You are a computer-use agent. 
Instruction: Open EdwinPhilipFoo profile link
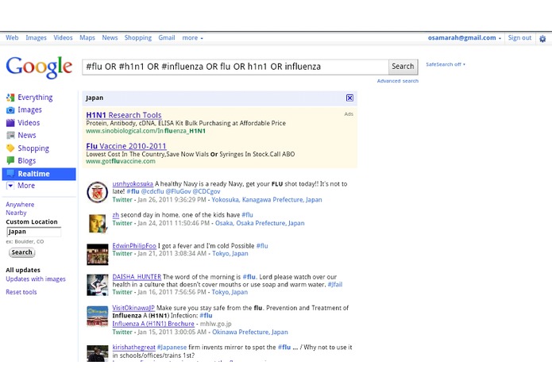click(134, 246)
